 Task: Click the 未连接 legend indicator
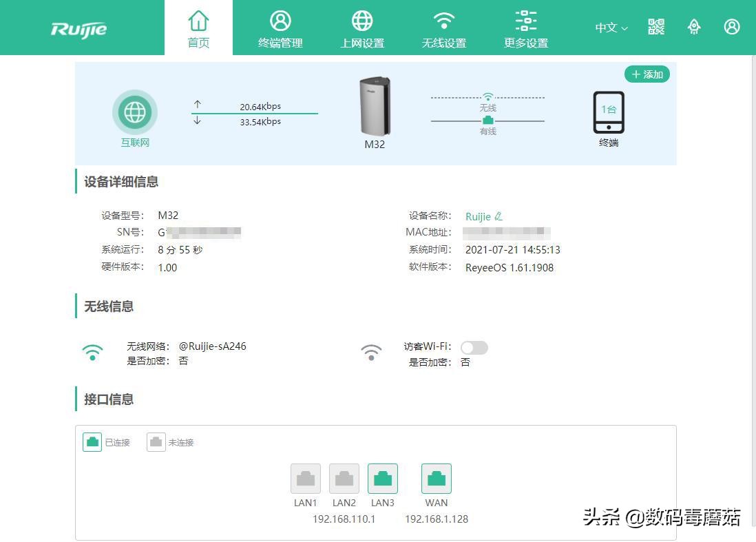point(156,441)
